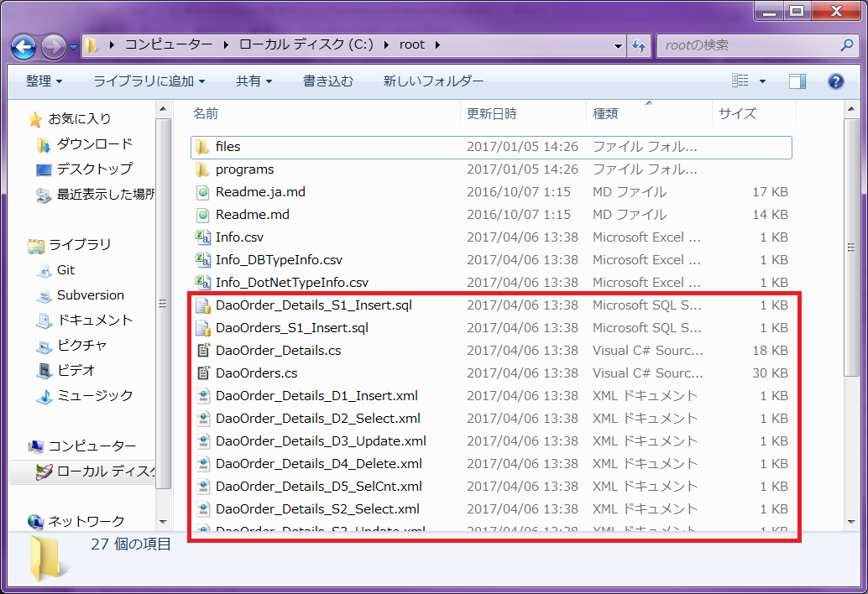Screen dimensions: 868x594
Task: Select the Info.csv Excel file icon
Action: (202, 237)
